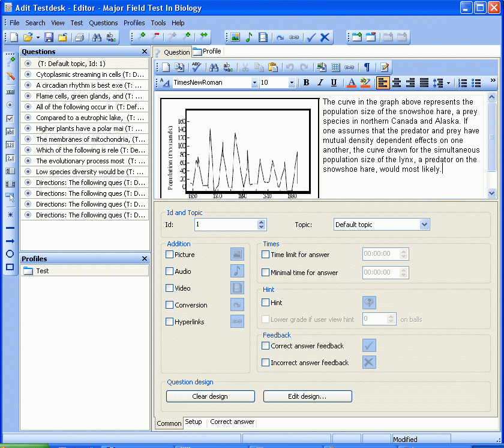The height and width of the screenshot is (448, 504).
Task: Open the File menu
Action: [14, 23]
